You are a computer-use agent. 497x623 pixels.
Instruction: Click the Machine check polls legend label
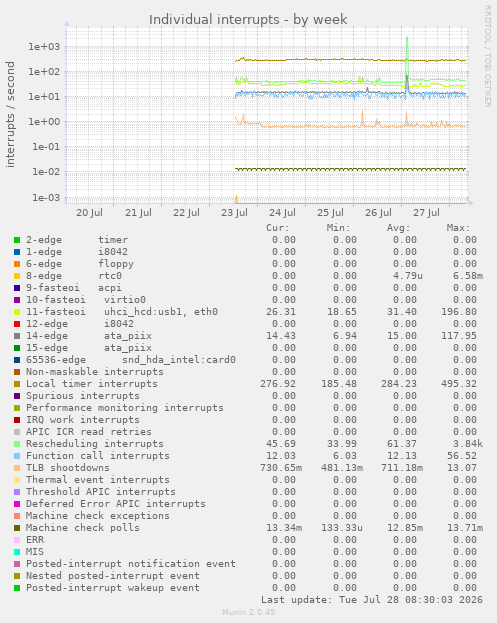(x=83, y=528)
